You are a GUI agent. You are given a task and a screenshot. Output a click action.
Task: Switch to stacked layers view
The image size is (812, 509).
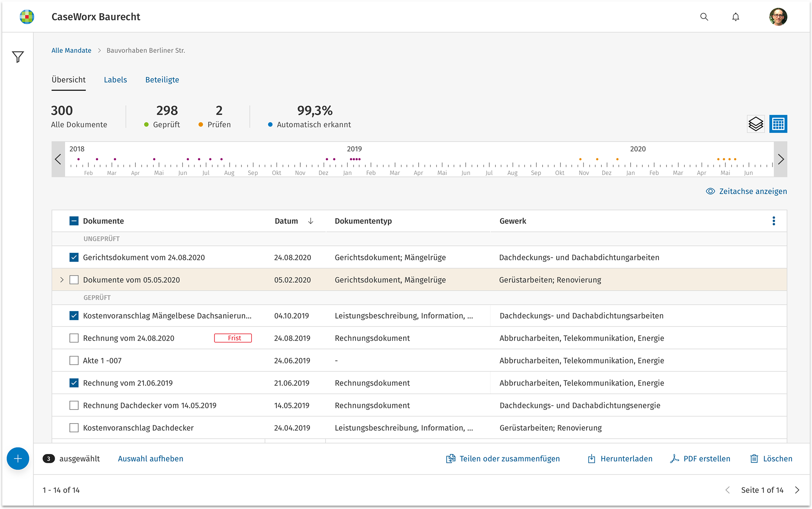(756, 124)
